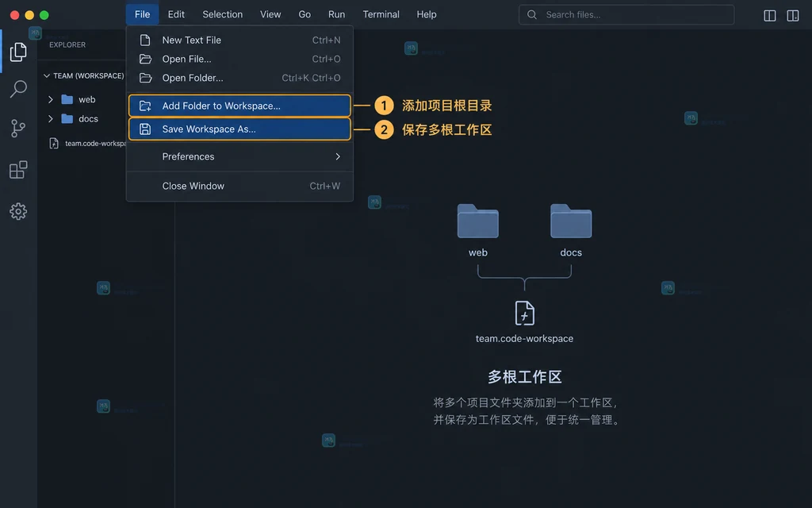Click the large web folder illustration
812x508 pixels.
[x=477, y=221]
